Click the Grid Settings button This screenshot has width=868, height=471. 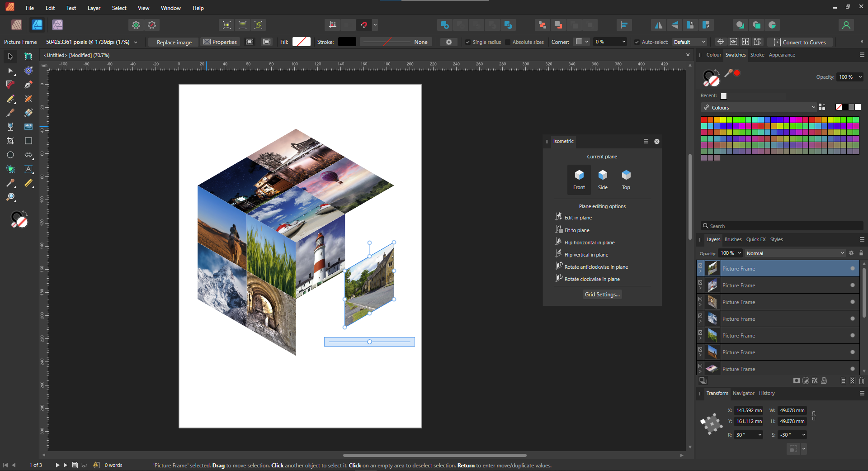(x=602, y=295)
